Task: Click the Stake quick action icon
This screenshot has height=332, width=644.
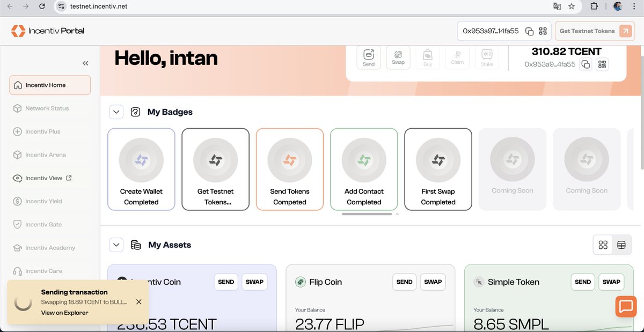Action: [487, 57]
